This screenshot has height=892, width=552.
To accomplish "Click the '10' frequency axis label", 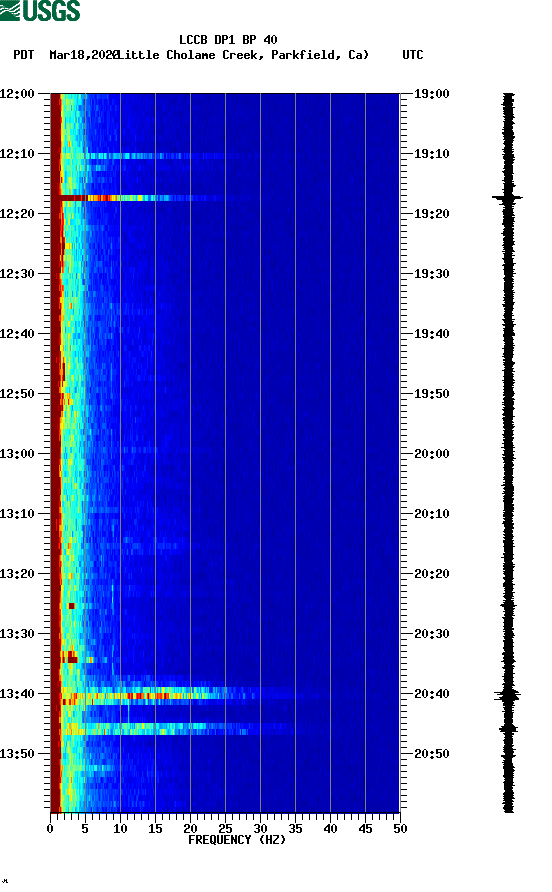I will [120, 829].
